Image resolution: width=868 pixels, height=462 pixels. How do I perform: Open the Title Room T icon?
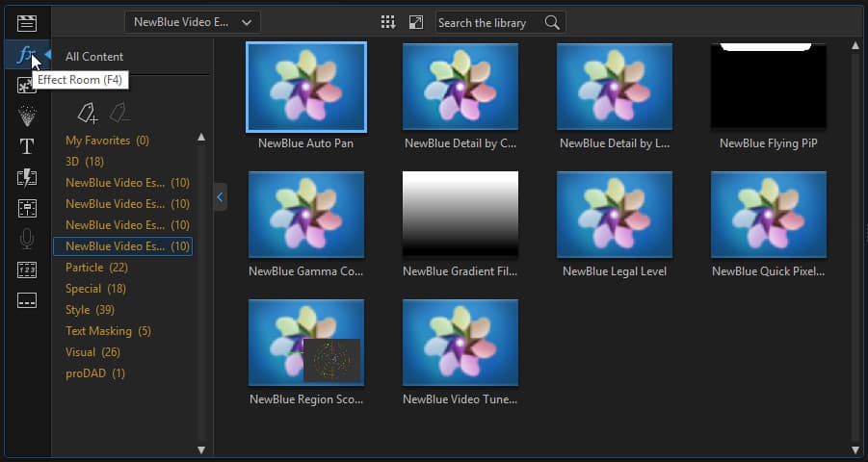pos(27,146)
